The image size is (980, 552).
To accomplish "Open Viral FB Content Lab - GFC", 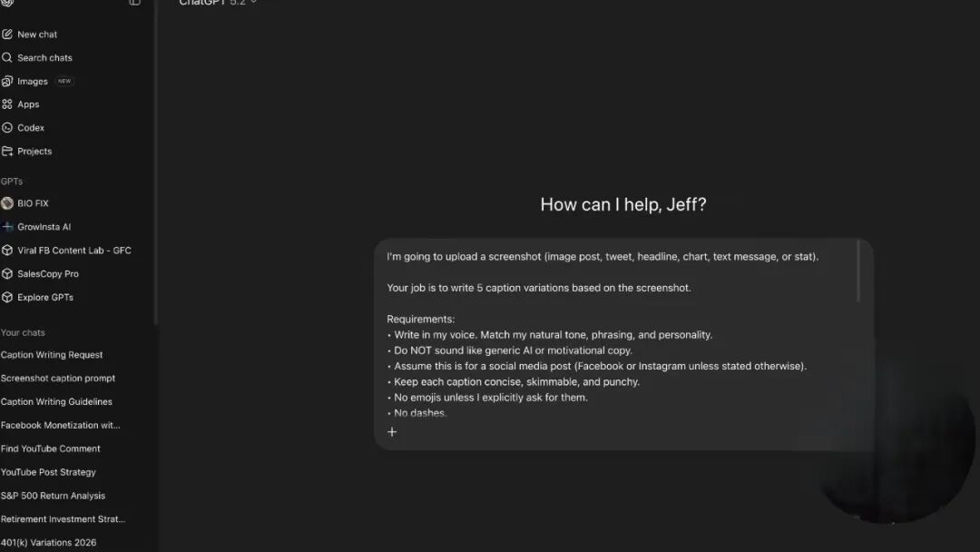I will (73, 251).
